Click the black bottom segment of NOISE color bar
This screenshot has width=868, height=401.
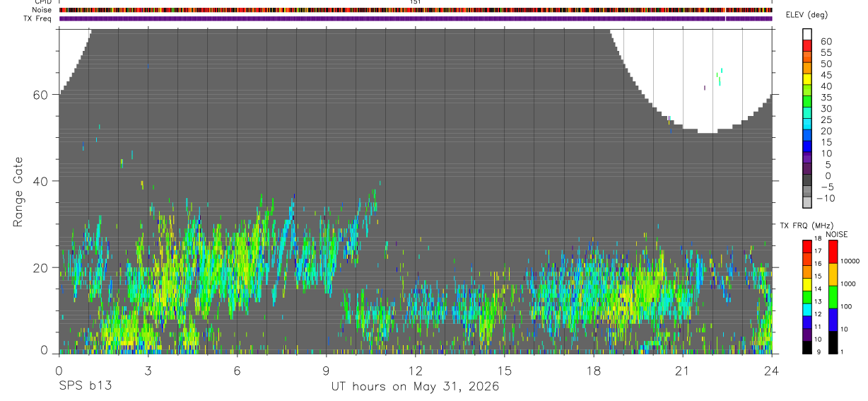(832, 342)
